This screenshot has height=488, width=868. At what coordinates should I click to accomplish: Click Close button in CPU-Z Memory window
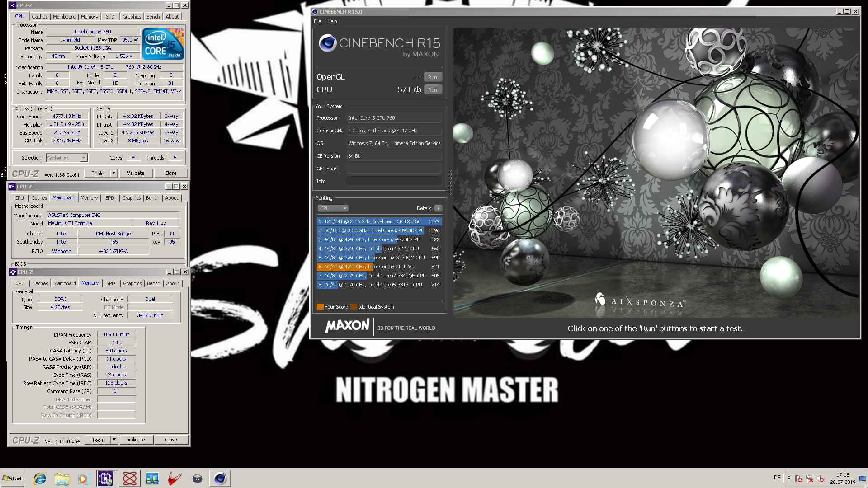(171, 440)
